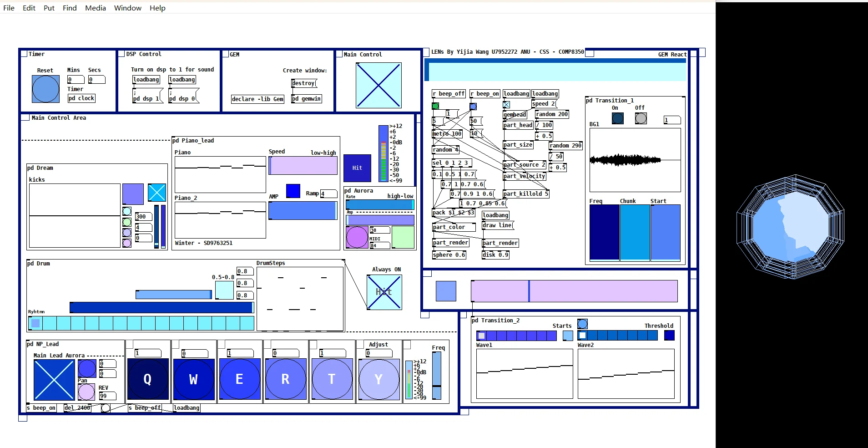Open the Edit menu

pos(29,8)
